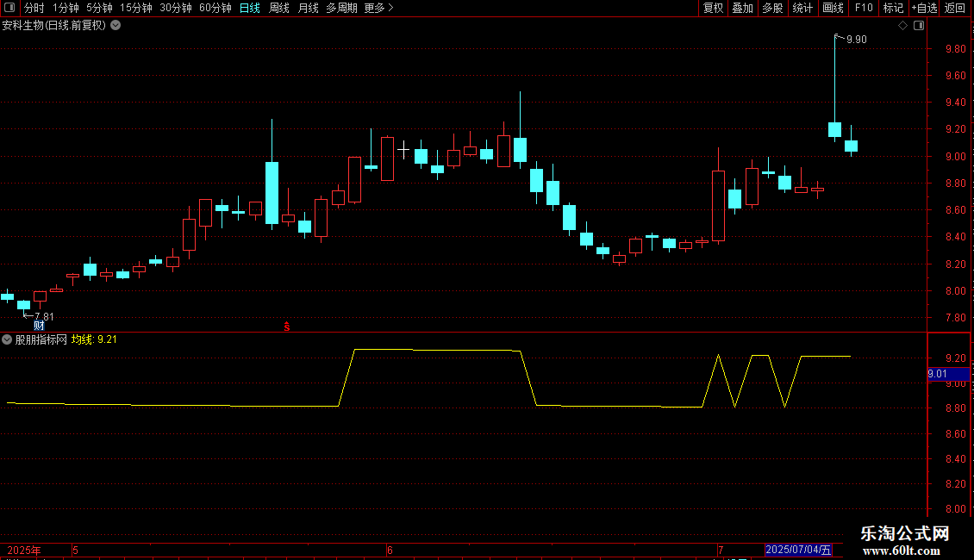
Task: Expand dropdown next to 安科生物 title
Action: click(116, 26)
